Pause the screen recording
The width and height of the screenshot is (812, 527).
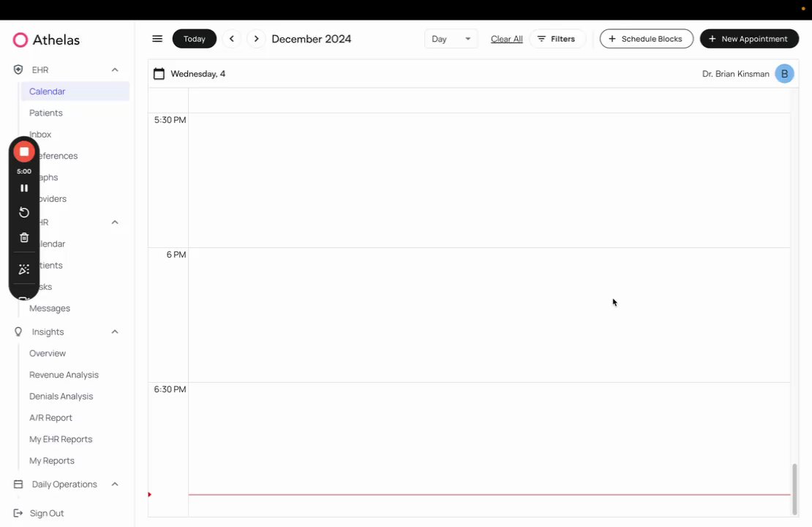click(x=24, y=188)
